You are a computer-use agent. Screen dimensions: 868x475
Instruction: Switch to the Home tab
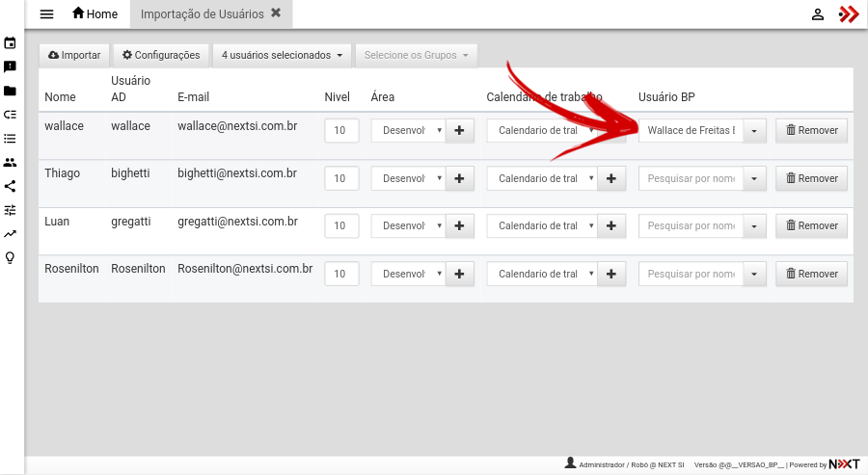[95, 14]
